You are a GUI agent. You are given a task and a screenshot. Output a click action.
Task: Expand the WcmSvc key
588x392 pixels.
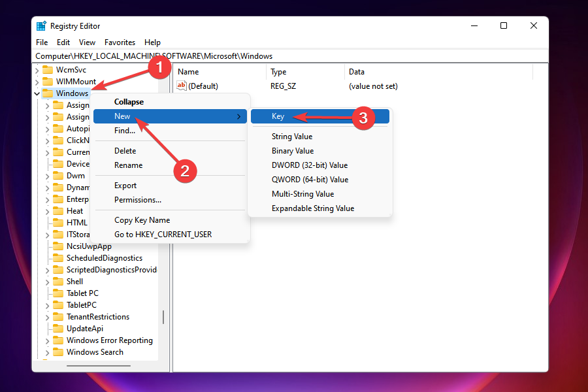[x=37, y=70]
